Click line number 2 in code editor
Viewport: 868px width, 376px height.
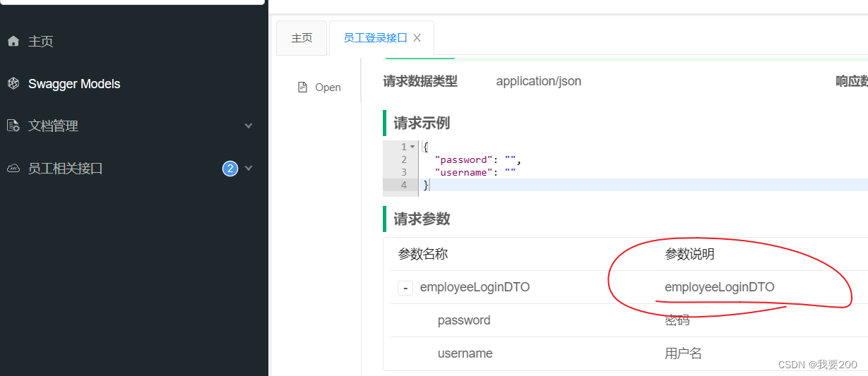tap(404, 159)
